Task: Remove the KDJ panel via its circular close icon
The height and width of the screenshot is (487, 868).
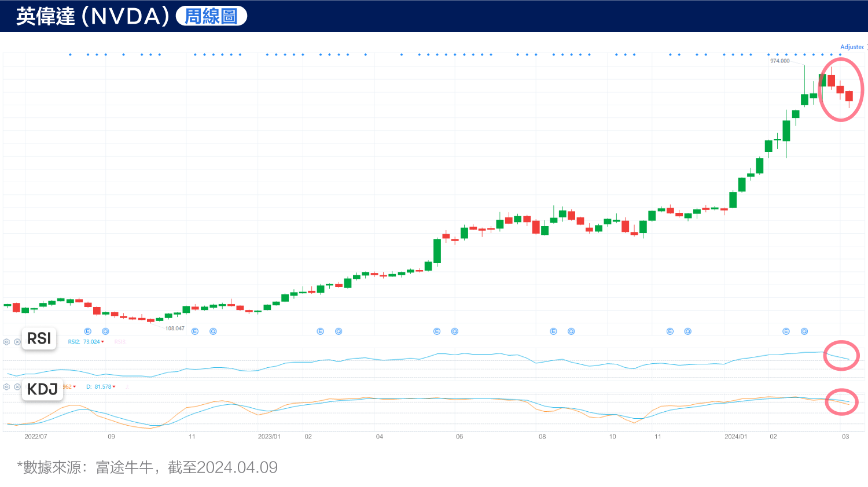Action: [x=17, y=386]
